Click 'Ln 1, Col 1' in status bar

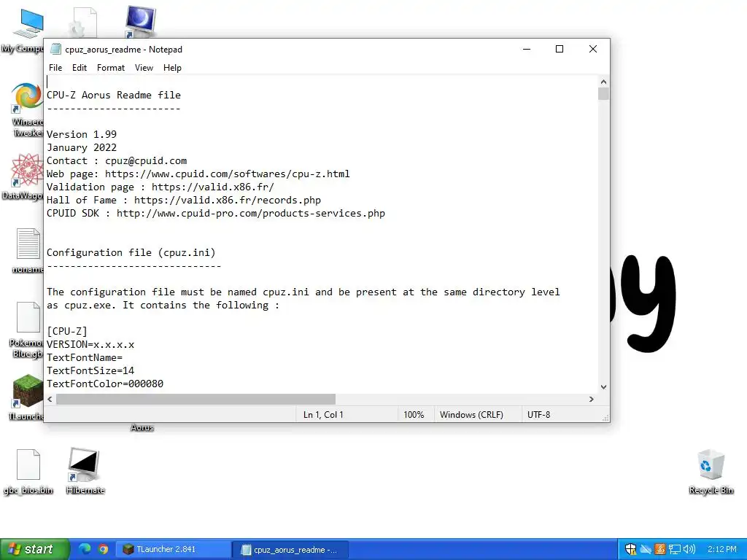pyautogui.click(x=323, y=415)
